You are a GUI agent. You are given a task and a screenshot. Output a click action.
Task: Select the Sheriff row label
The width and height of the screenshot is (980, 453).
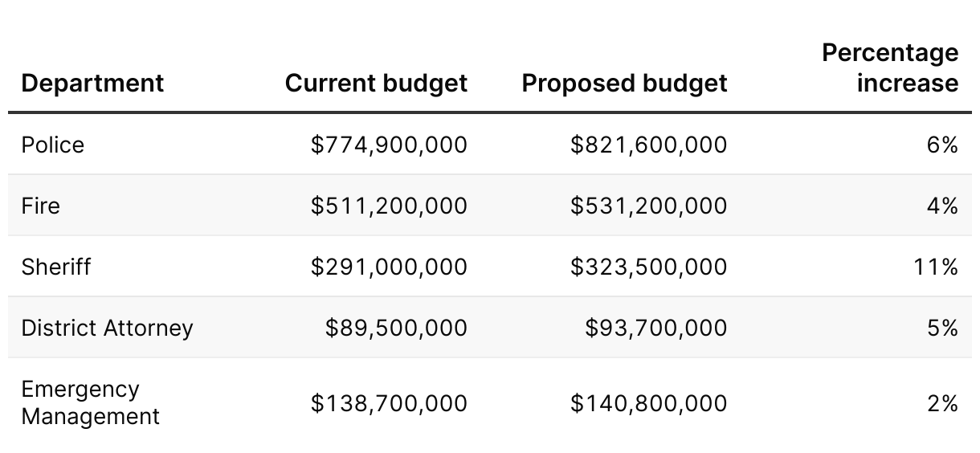pos(55,267)
